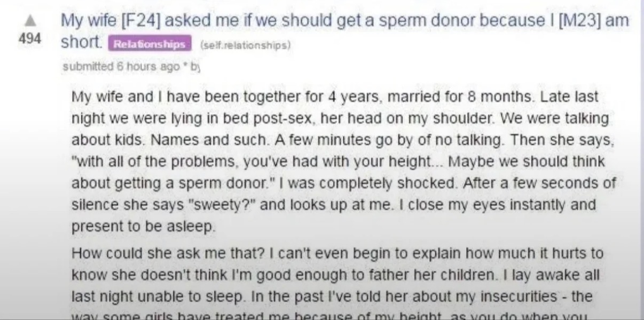Select the purple Relationships flair tag
The image size is (644, 320).
click(150, 44)
